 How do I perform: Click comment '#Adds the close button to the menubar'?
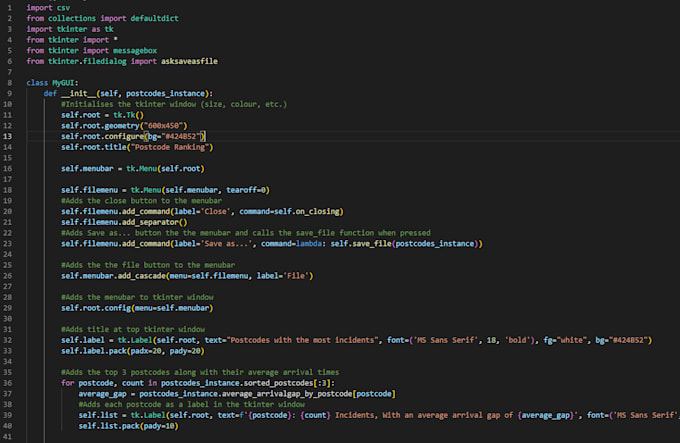click(x=141, y=201)
